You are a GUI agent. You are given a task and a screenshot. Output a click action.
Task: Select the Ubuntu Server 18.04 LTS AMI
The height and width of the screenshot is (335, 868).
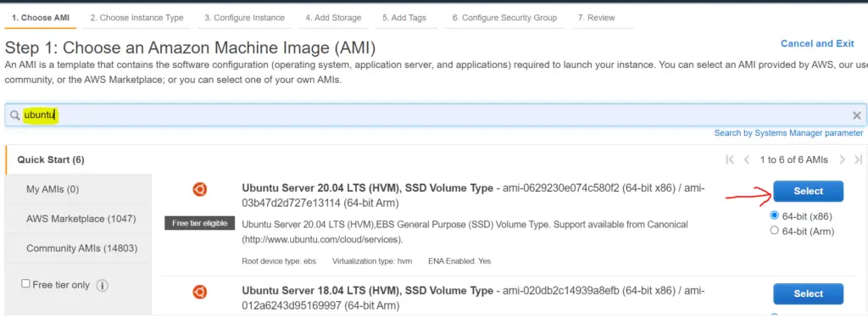click(808, 294)
